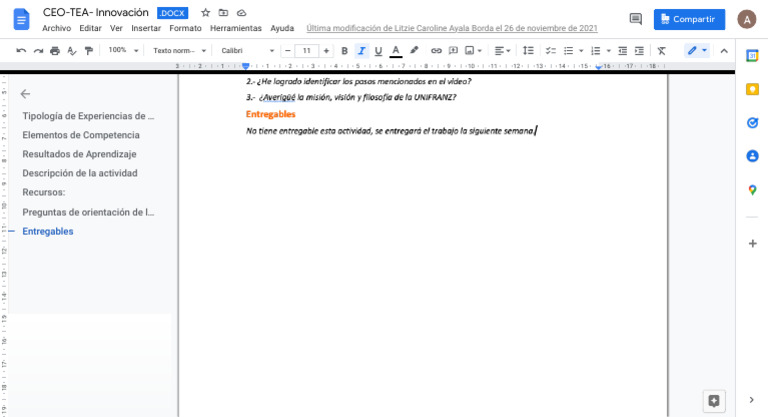Star the CEO-TEA document

pos(206,13)
